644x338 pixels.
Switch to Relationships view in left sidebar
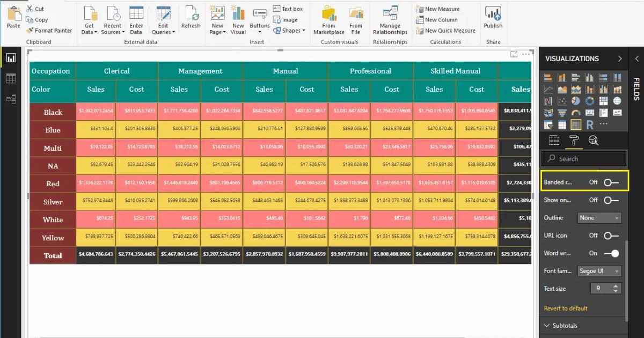tap(11, 98)
